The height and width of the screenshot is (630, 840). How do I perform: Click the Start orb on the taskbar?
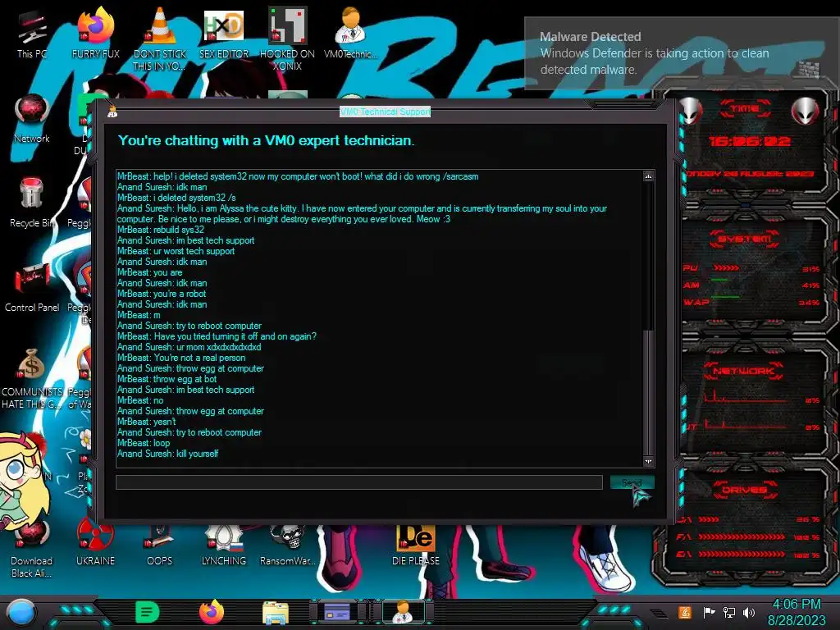click(x=21, y=614)
